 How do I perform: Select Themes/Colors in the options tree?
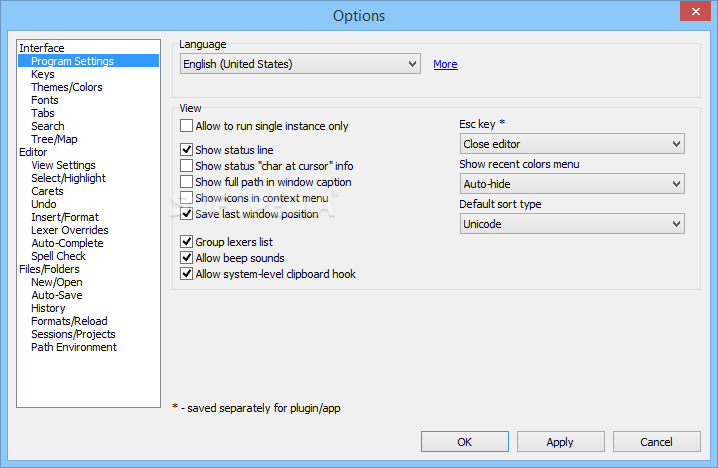[x=67, y=87]
